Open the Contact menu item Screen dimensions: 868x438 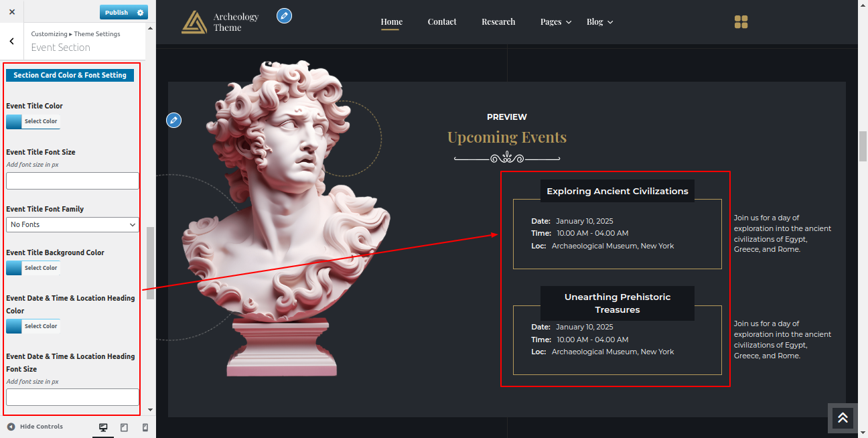tap(442, 22)
